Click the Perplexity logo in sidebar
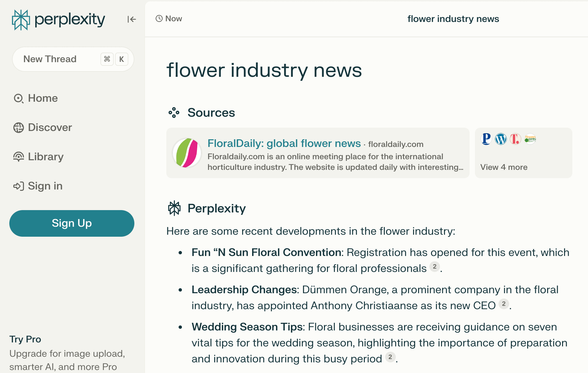The image size is (588, 373). (59, 20)
